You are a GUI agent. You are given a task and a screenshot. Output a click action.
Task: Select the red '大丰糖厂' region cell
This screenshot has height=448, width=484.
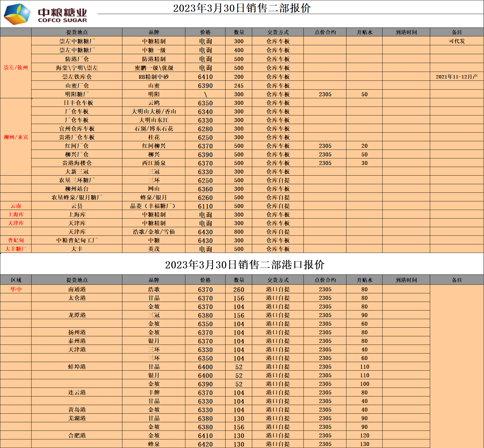click(16, 249)
